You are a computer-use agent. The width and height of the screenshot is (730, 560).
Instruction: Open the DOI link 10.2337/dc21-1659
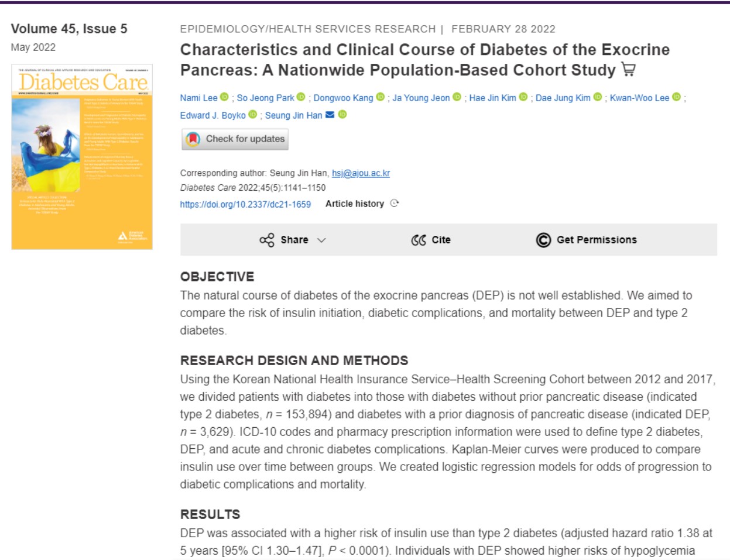(245, 204)
